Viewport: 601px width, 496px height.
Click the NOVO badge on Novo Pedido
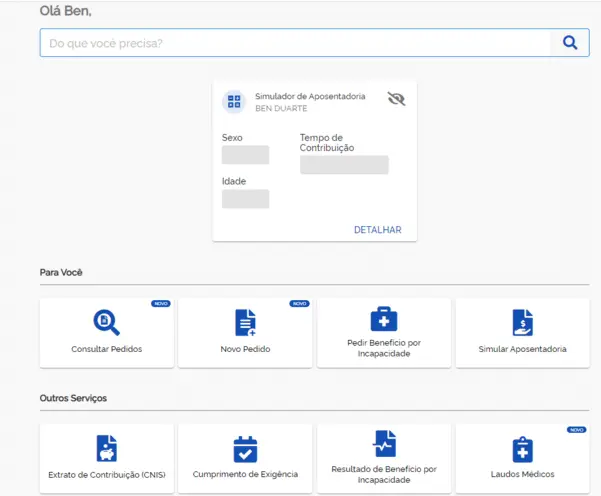[299, 304]
